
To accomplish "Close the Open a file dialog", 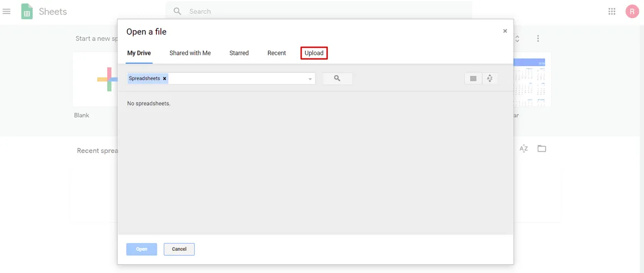I will coord(505,31).
